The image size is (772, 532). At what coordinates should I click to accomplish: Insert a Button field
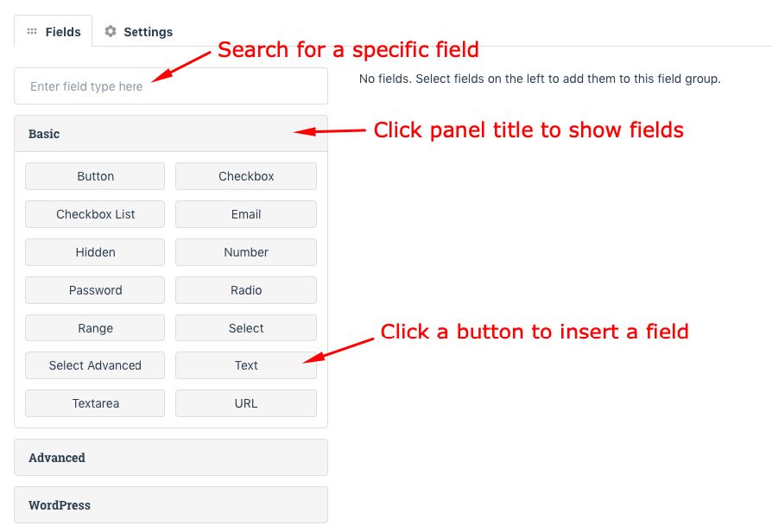click(x=94, y=176)
